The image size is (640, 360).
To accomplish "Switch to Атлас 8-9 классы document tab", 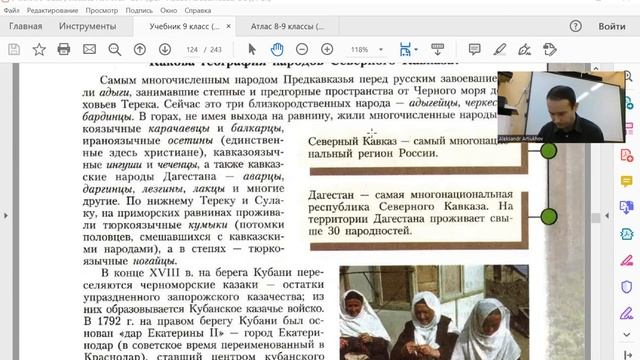I will [287, 26].
